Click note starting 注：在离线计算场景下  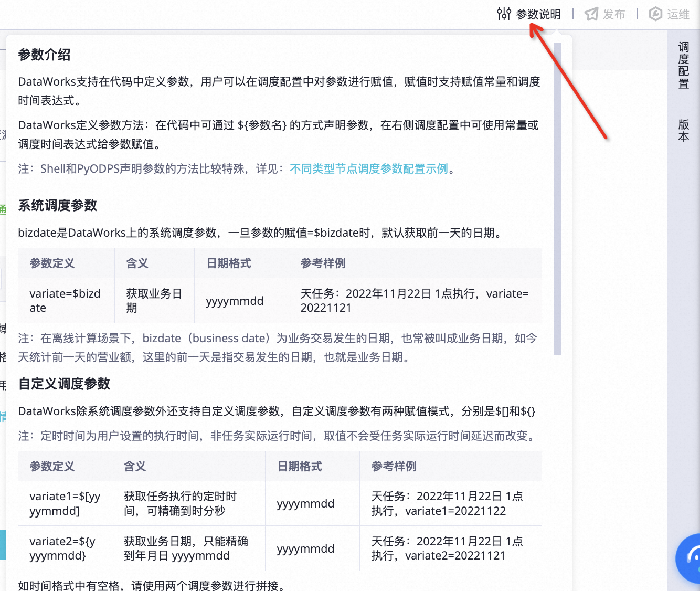278,347
